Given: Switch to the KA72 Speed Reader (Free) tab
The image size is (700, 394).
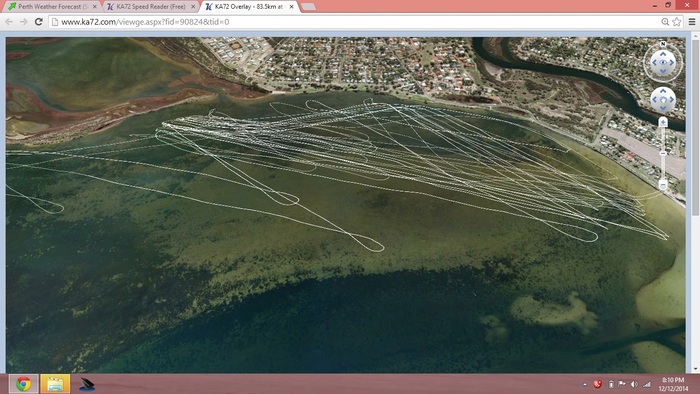Looking at the screenshot, I should (151, 7).
